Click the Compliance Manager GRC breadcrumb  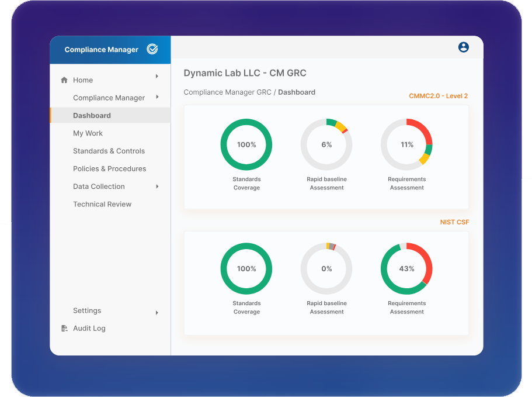pos(227,92)
